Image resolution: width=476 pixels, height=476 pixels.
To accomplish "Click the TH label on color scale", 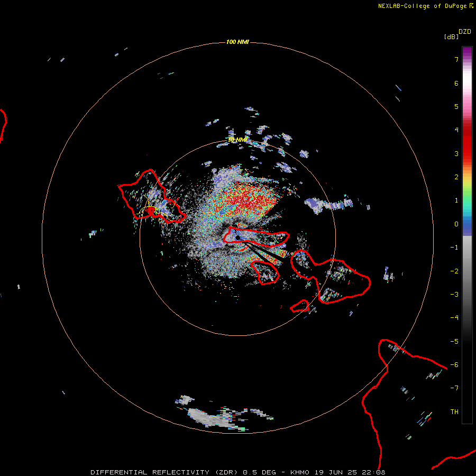I will (x=454, y=412).
